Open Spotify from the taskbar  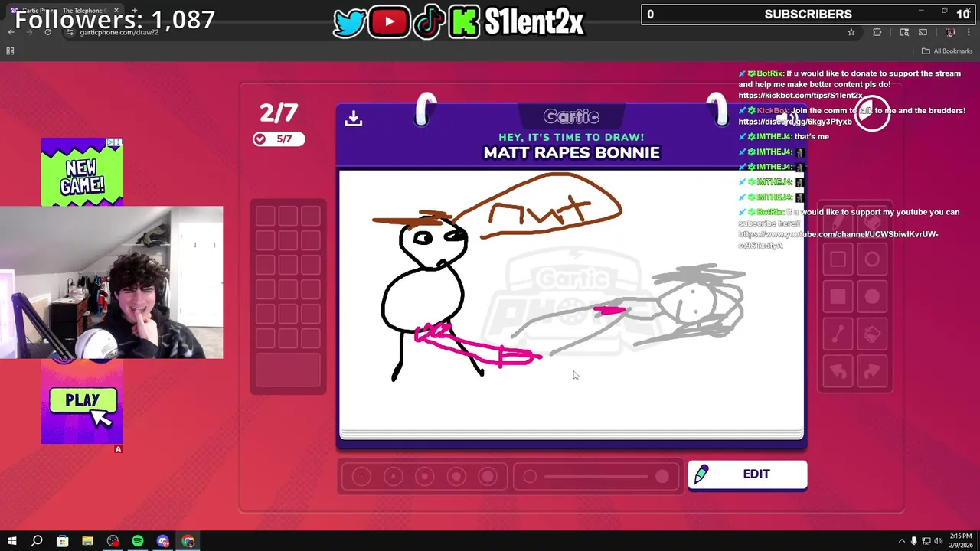(x=138, y=541)
